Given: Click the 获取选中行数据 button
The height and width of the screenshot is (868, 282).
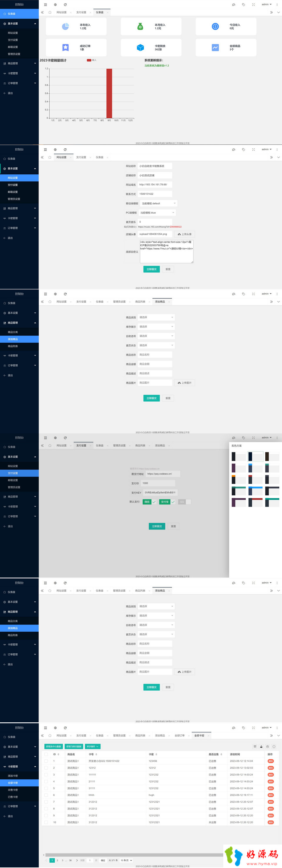Looking at the screenshot, I should 53,746.
